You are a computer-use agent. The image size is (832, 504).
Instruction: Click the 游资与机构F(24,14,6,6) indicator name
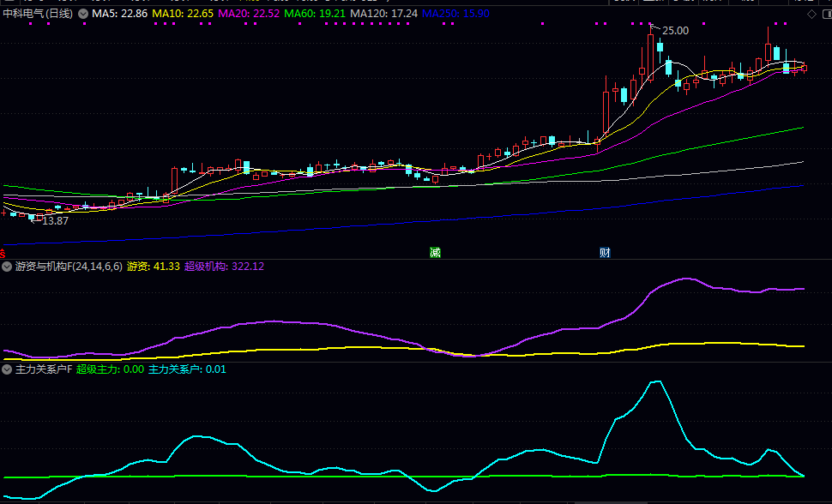click(69, 267)
